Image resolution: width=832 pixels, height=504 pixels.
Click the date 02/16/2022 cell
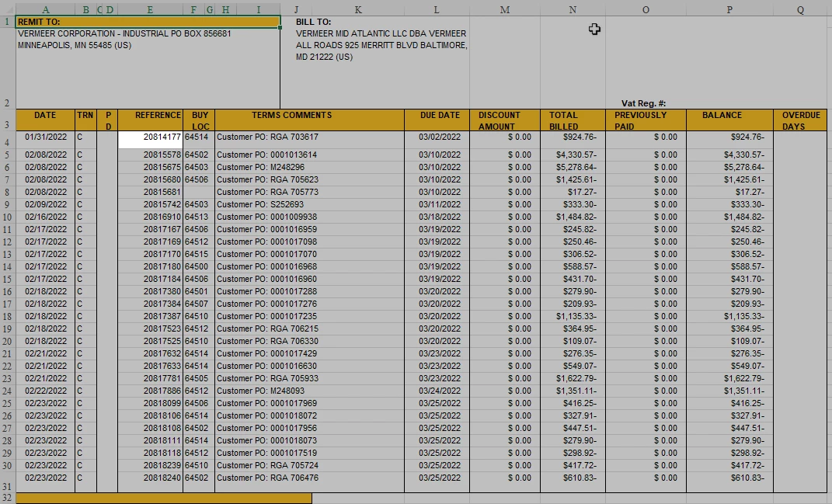point(45,217)
